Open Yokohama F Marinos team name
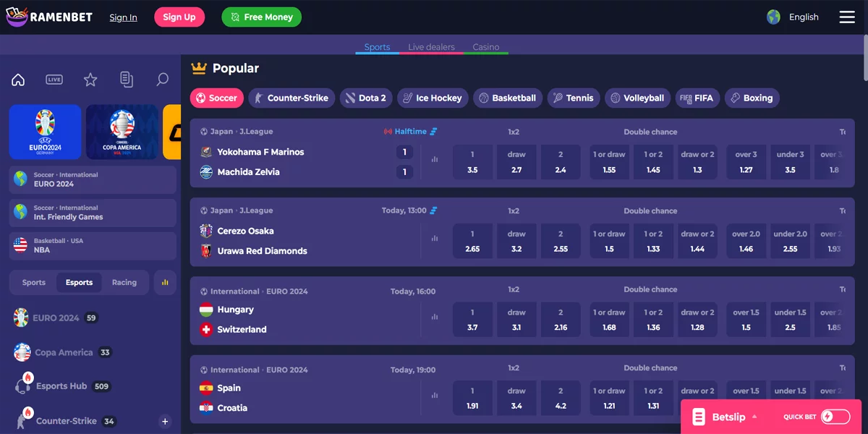The image size is (868, 434). tap(260, 152)
